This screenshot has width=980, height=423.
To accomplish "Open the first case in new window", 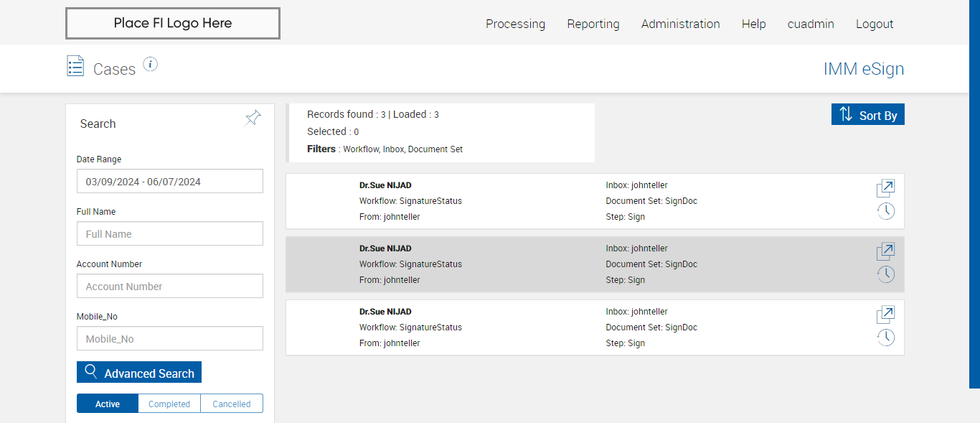I will 885,189.
